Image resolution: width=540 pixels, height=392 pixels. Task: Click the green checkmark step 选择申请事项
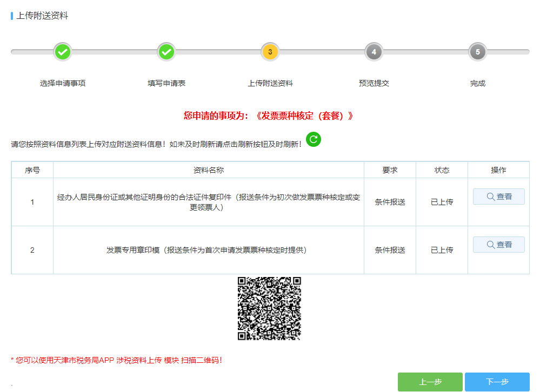pyautogui.click(x=63, y=52)
